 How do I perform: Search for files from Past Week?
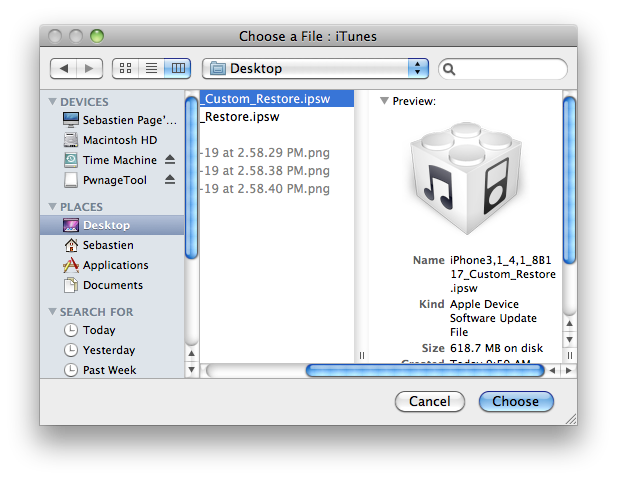coord(112,370)
